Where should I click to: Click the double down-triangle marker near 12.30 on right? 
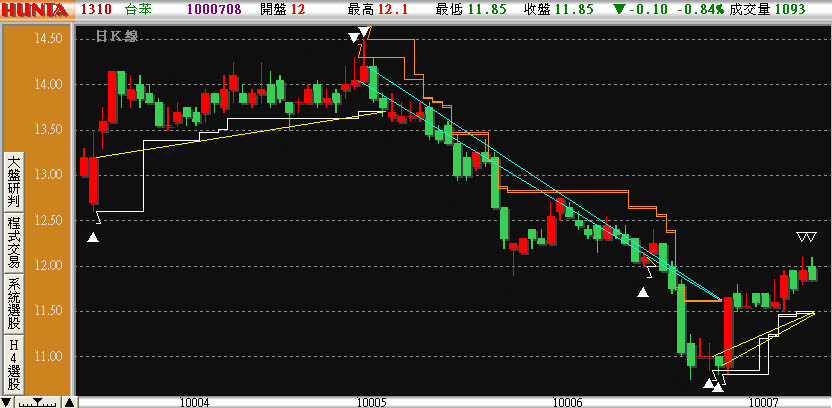pos(807,237)
